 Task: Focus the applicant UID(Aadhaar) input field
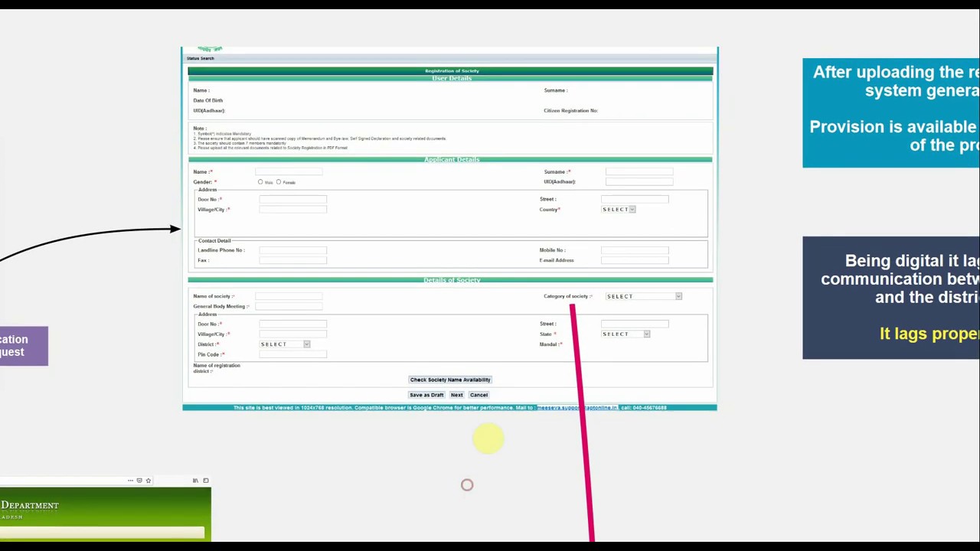(x=639, y=182)
